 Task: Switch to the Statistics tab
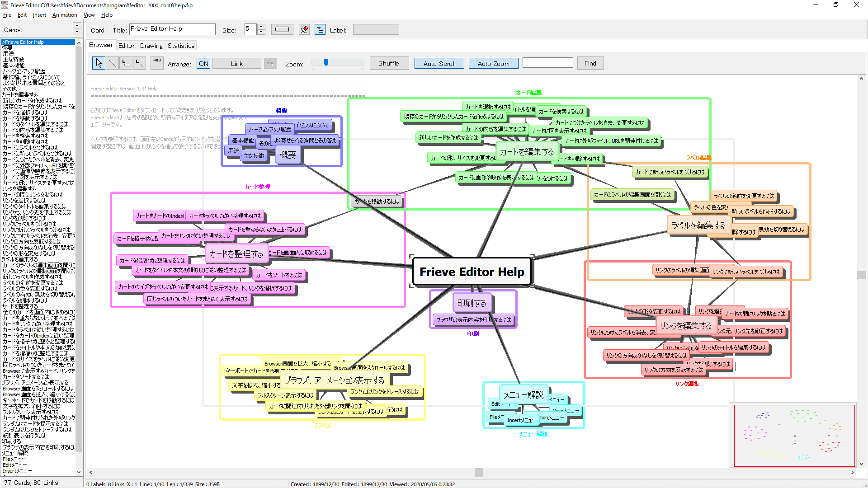tap(181, 45)
